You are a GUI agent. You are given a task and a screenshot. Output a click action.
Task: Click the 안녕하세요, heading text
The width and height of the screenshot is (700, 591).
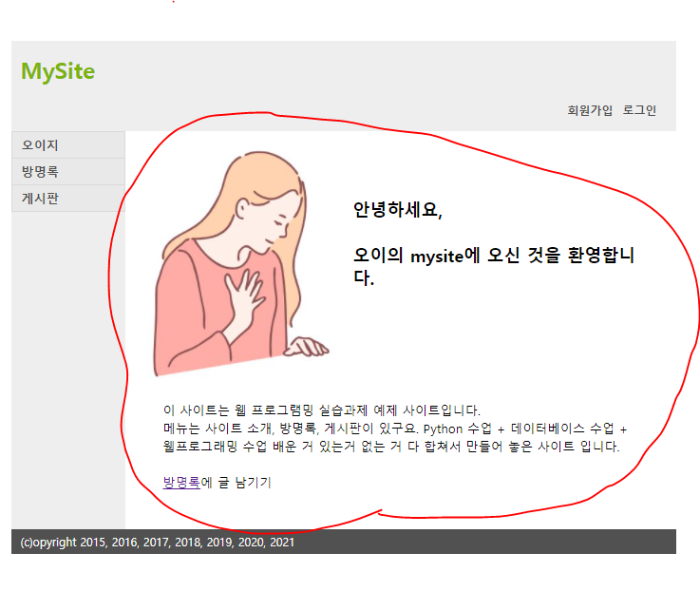tap(397, 209)
